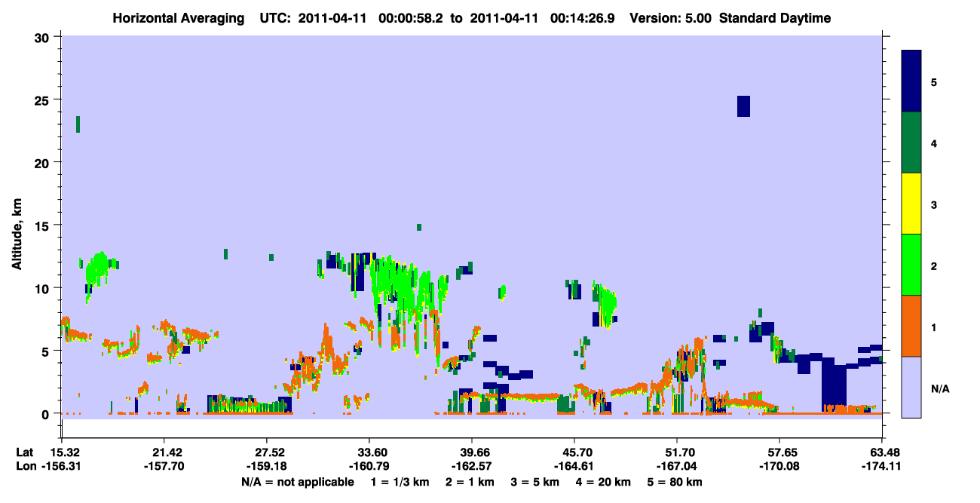This screenshot has height=503, width=980.
Task: Click the isolated dark blue block near 24 km
Action: [x=743, y=106]
